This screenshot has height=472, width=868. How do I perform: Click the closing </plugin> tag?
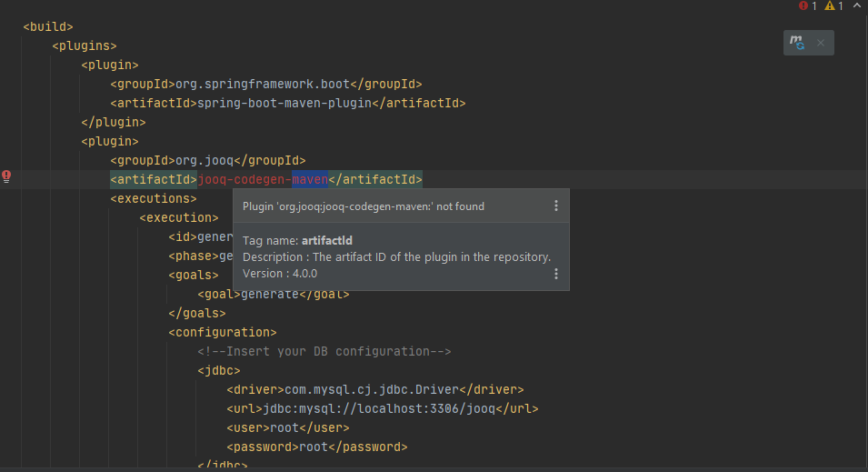[x=114, y=122]
